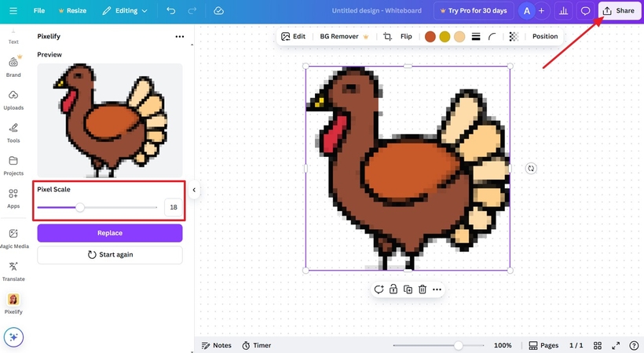Open the Brand sidebar tab

point(13,67)
